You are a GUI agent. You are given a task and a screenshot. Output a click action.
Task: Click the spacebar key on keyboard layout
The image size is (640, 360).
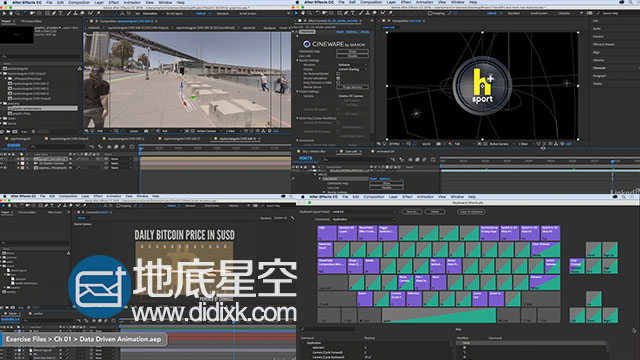click(439, 315)
